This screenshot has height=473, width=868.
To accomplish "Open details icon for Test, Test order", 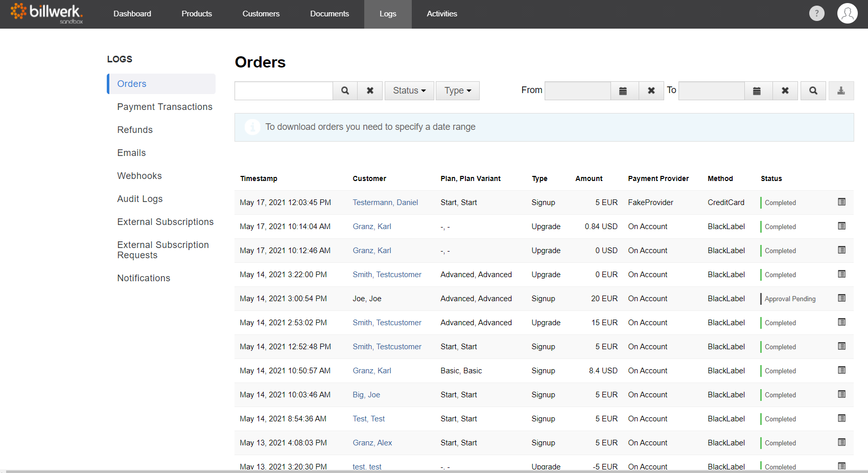I will (841, 418).
